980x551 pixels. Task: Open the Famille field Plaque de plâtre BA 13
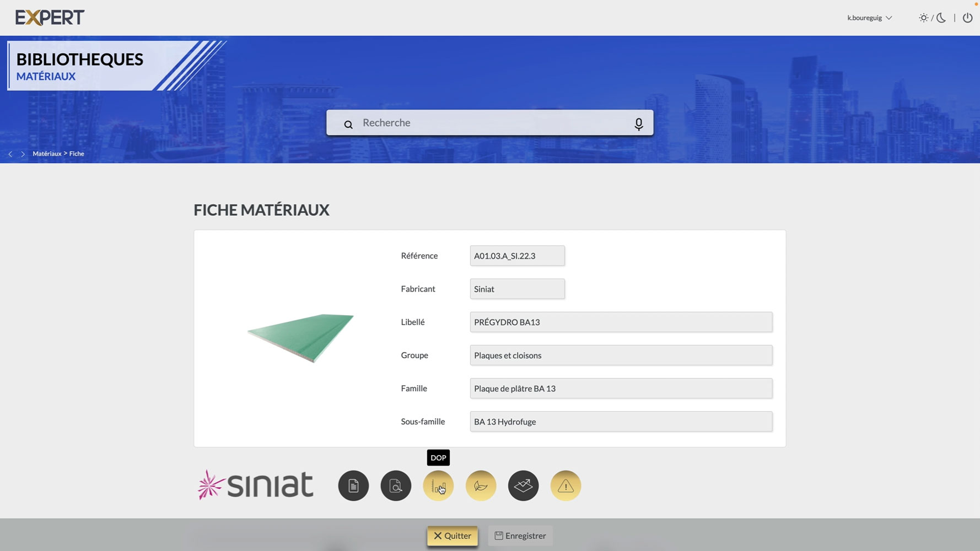pos(621,388)
